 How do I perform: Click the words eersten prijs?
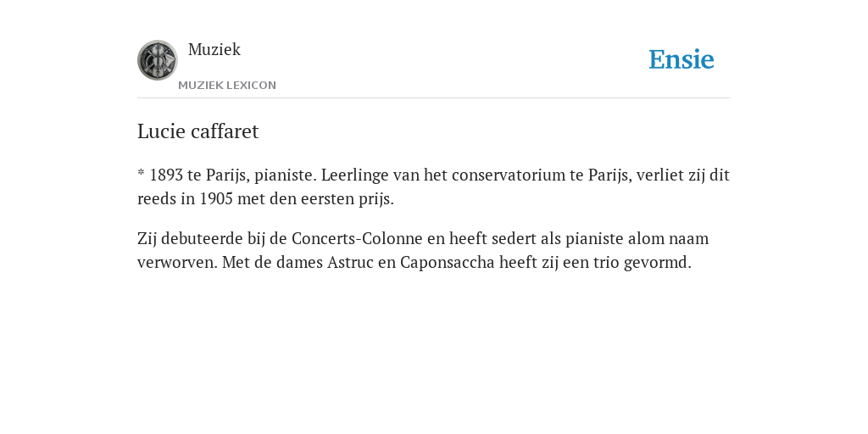(347, 199)
